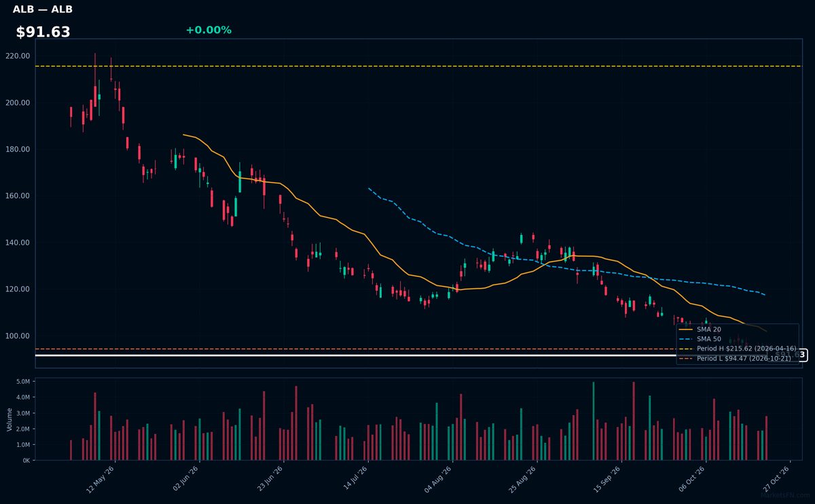Click the 5.0M volume axis label
This screenshot has width=815, height=504.
(x=23, y=382)
